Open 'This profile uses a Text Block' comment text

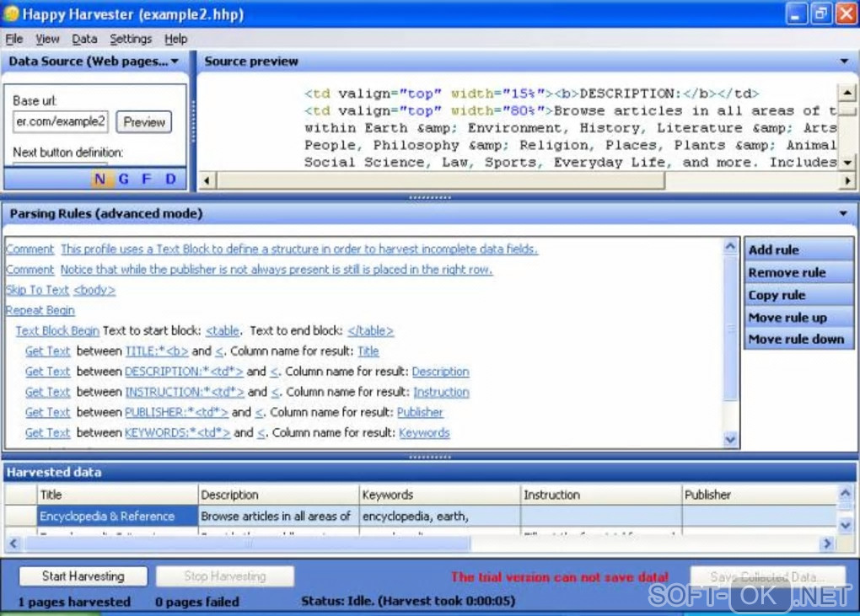point(299,249)
